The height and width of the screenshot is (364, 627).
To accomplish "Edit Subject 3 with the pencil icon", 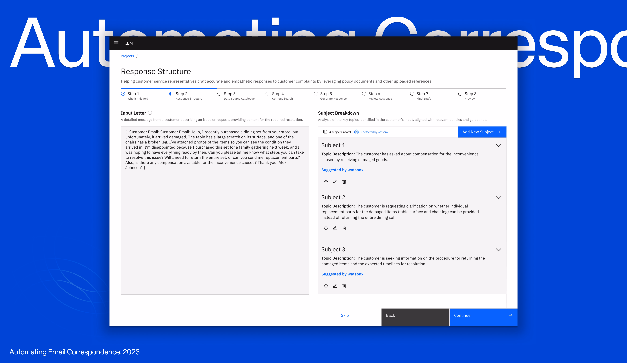I will 335,286.
